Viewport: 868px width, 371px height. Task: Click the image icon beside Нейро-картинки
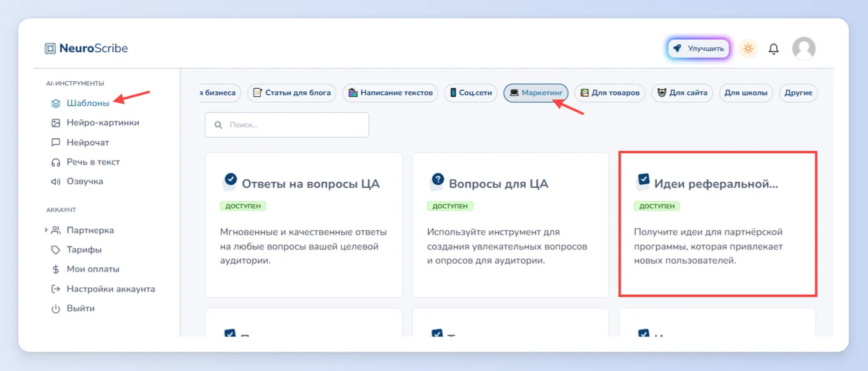pos(55,123)
